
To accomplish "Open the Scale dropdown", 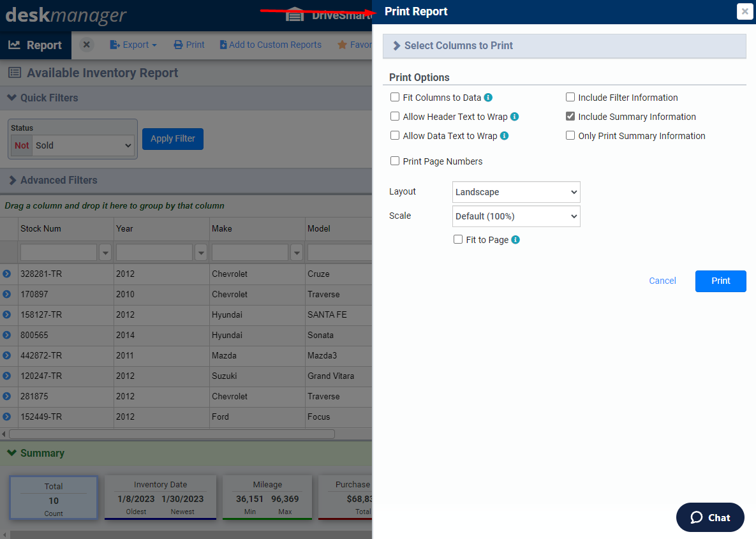I will [x=515, y=216].
